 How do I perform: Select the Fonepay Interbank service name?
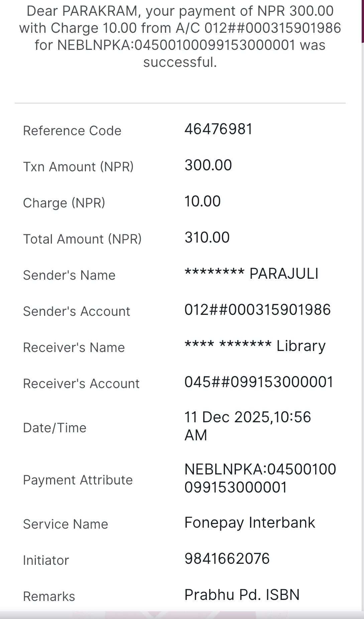[249, 523]
